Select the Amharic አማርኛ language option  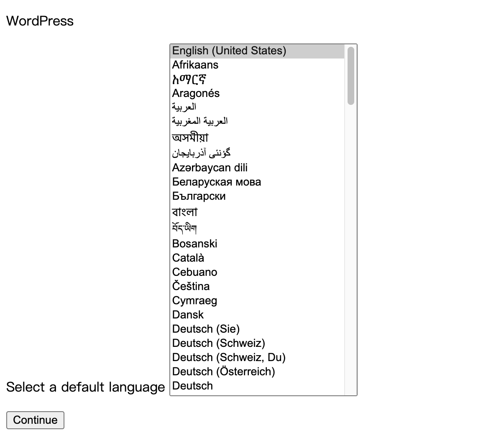click(189, 79)
